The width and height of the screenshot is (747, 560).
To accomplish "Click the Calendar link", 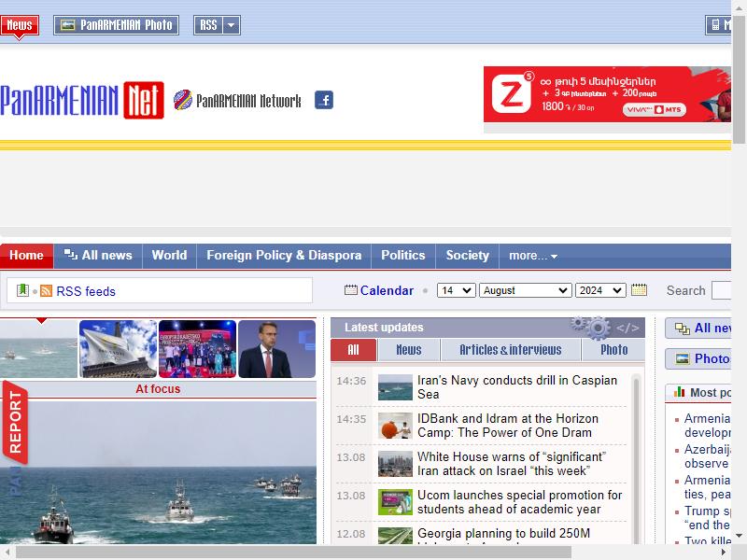I will [387, 290].
